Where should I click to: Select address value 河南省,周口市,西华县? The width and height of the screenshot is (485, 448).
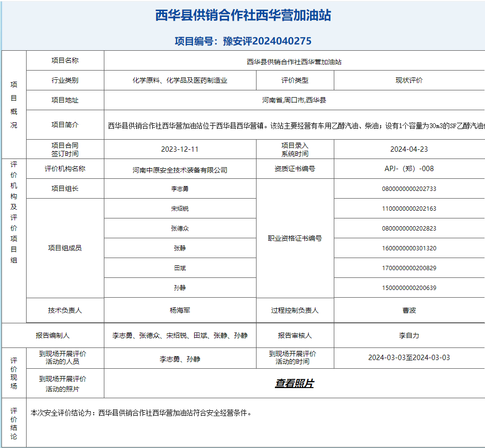[x=294, y=100]
